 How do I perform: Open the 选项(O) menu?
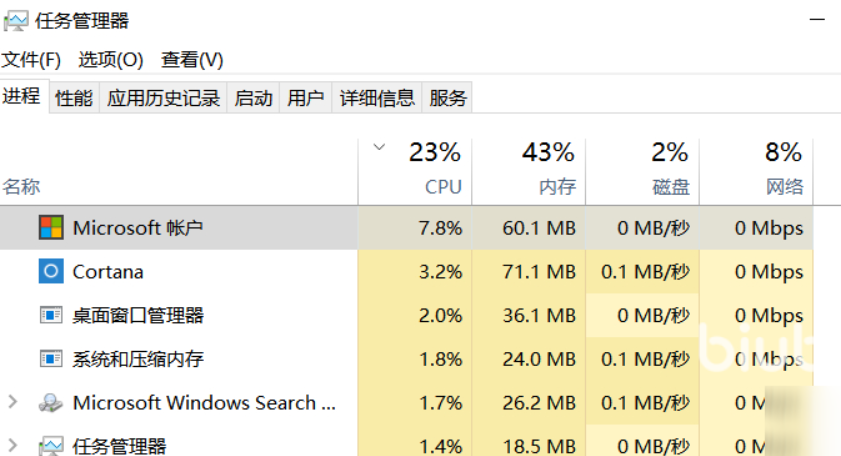point(111,60)
